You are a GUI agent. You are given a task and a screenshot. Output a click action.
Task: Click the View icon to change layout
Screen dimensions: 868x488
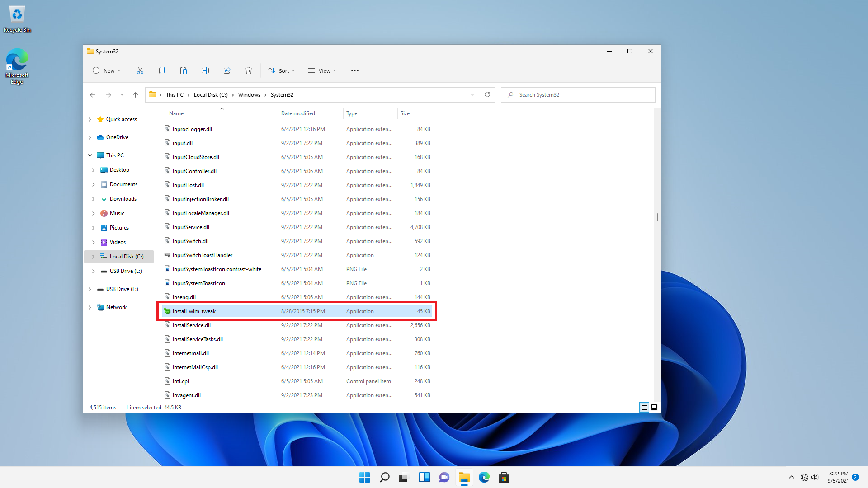tap(322, 70)
